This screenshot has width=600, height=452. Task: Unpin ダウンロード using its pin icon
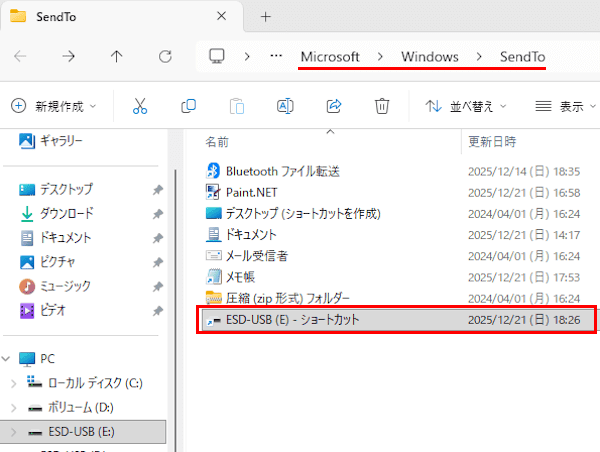[x=158, y=214]
